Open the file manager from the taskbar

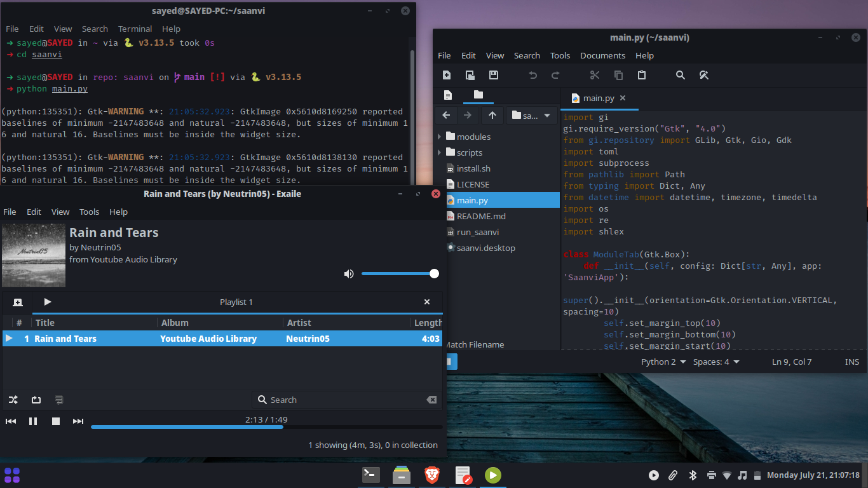402,475
